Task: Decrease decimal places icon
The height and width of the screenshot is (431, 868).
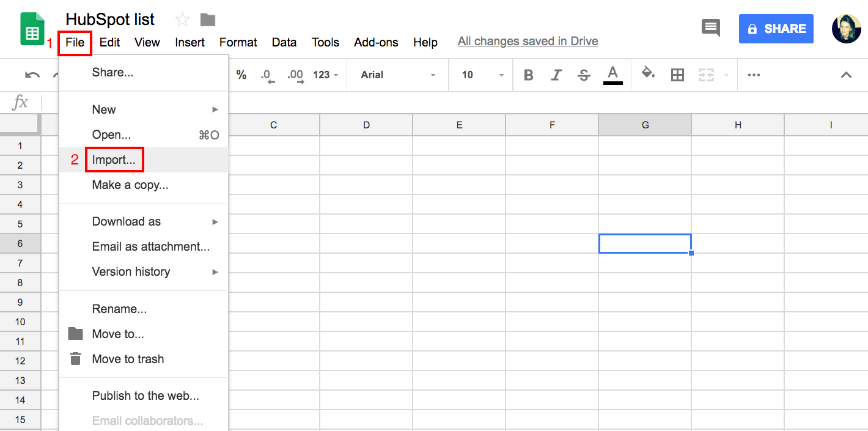Action: tap(268, 75)
